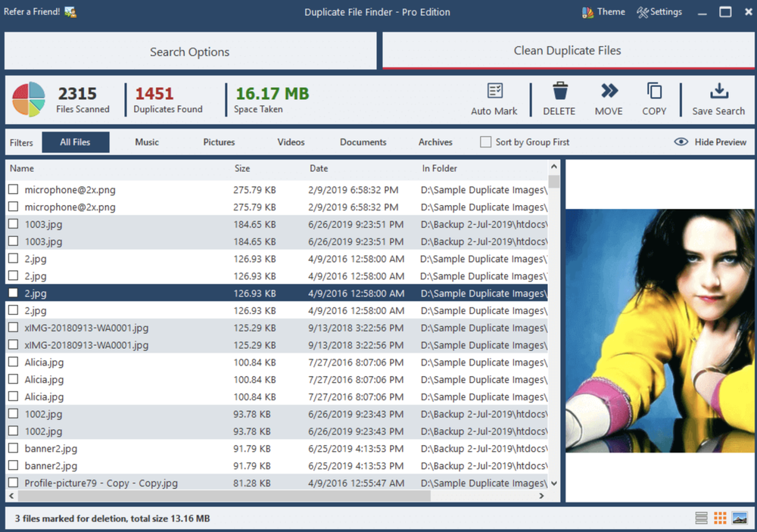757x532 pixels.
Task: Copy the marked files
Action: (653, 98)
